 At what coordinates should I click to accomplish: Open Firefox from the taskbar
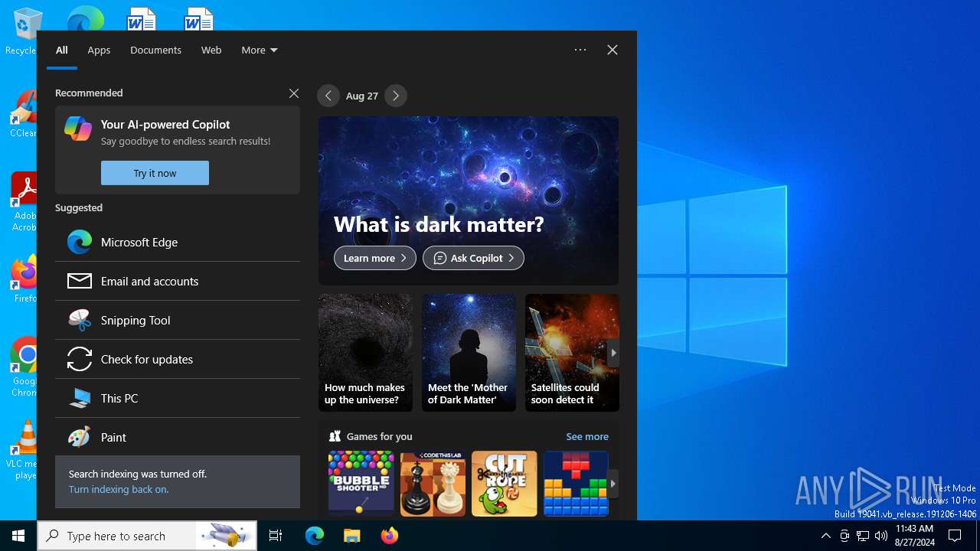coord(390,536)
